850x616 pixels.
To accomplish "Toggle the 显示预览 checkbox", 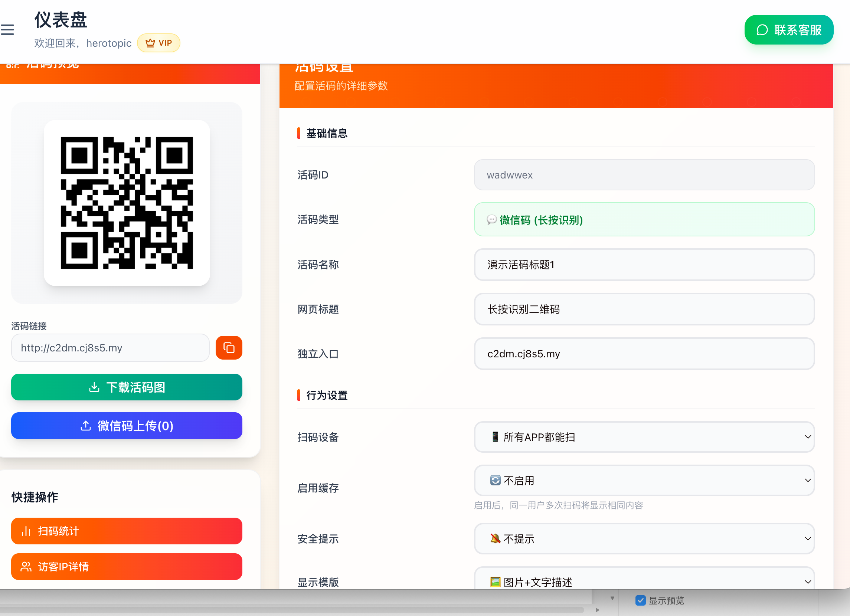I will pyautogui.click(x=641, y=600).
